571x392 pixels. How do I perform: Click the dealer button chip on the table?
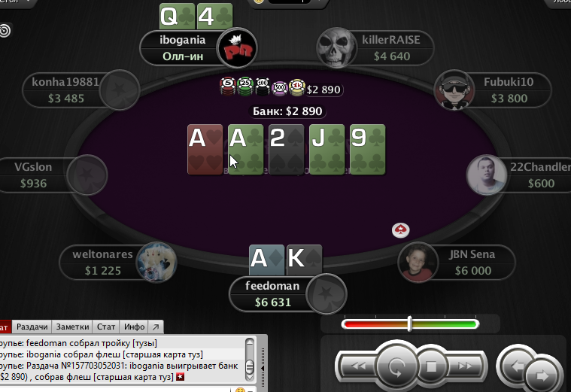click(x=400, y=230)
